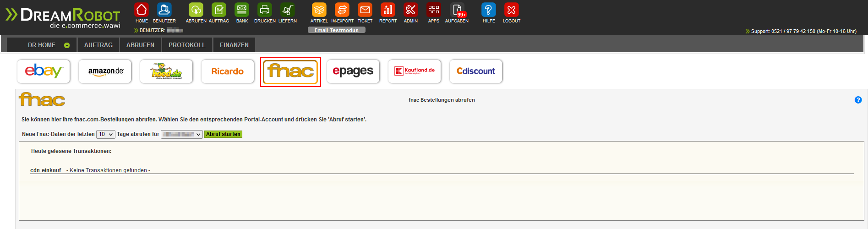Click 'Heute gelesene Transaktionen:' heading

pos(71,151)
